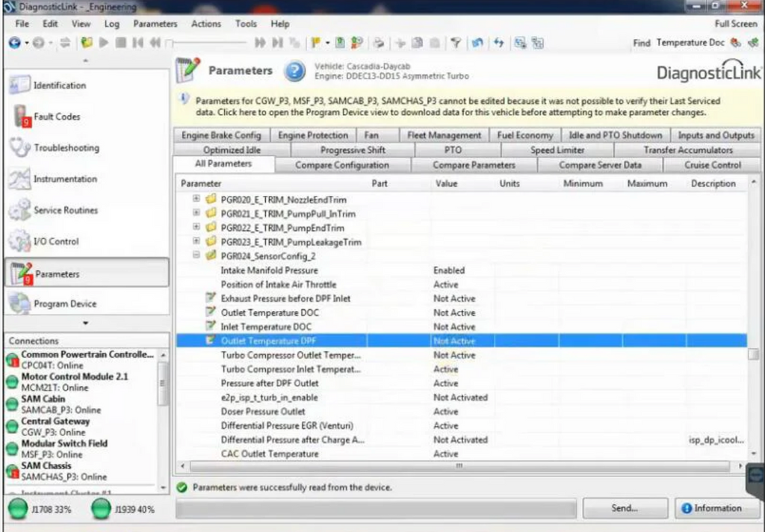Viewport: 765px width, 532px height.
Task: Open the Troubleshooting stethoscope icon
Action: 19,148
